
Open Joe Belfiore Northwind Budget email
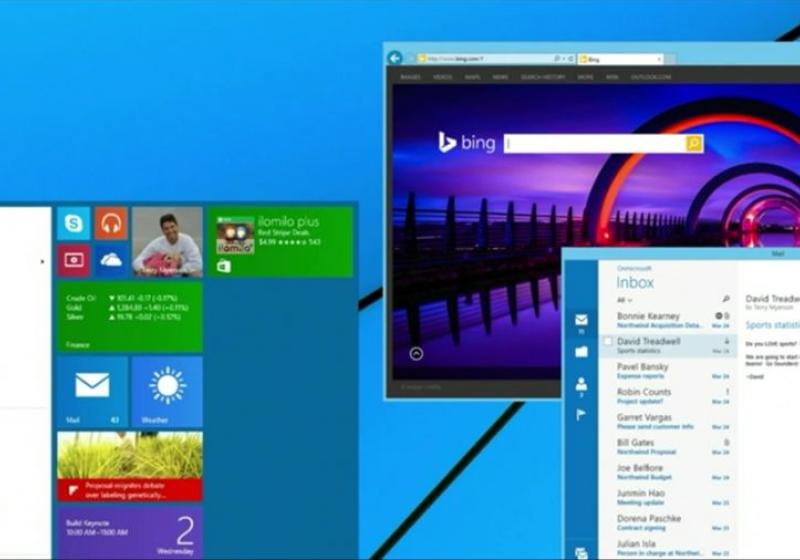(668, 472)
